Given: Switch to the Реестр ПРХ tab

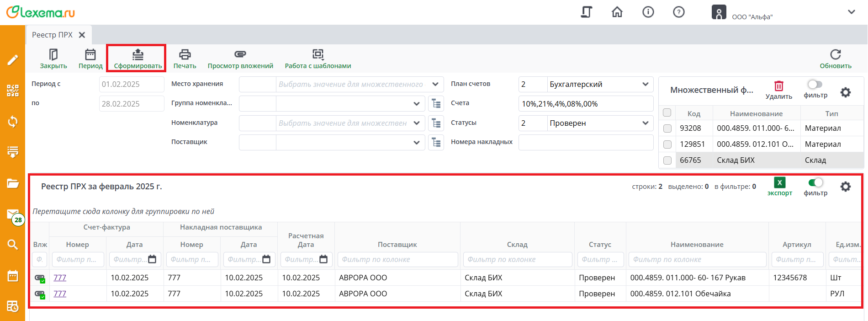Looking at the screenshot, I should pyautogui.click(x=53, y=35).
